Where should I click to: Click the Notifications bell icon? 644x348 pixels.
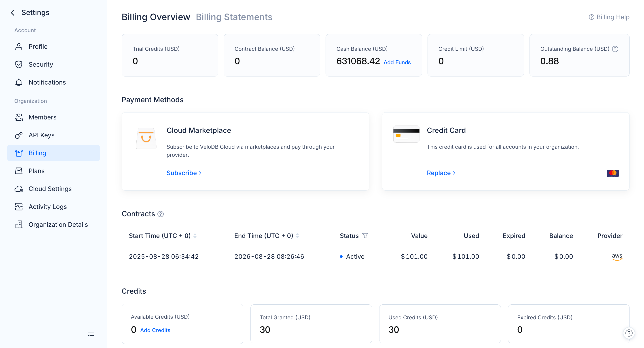(x=19, y=82)
